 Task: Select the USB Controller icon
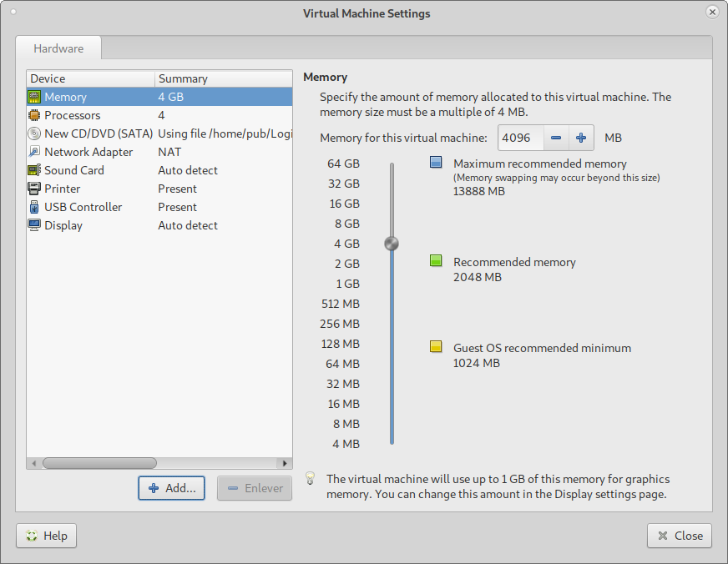tap(34, 207)
